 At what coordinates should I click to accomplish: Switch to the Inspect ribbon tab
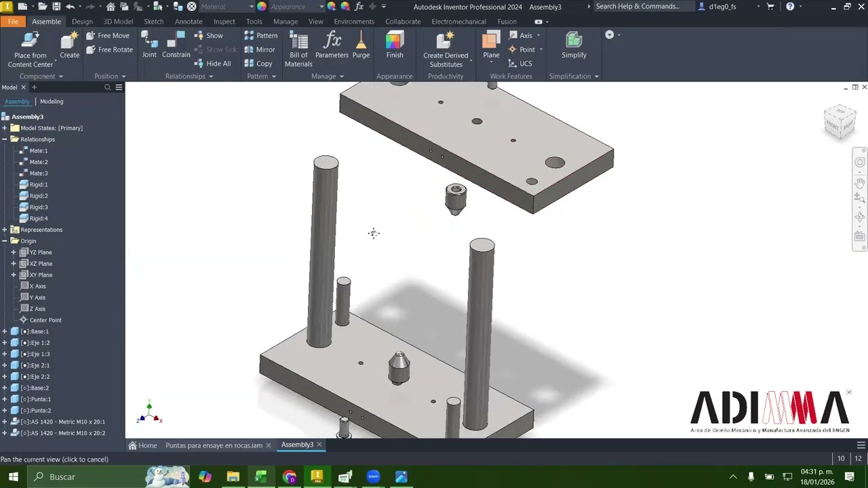tap(224, 22)
